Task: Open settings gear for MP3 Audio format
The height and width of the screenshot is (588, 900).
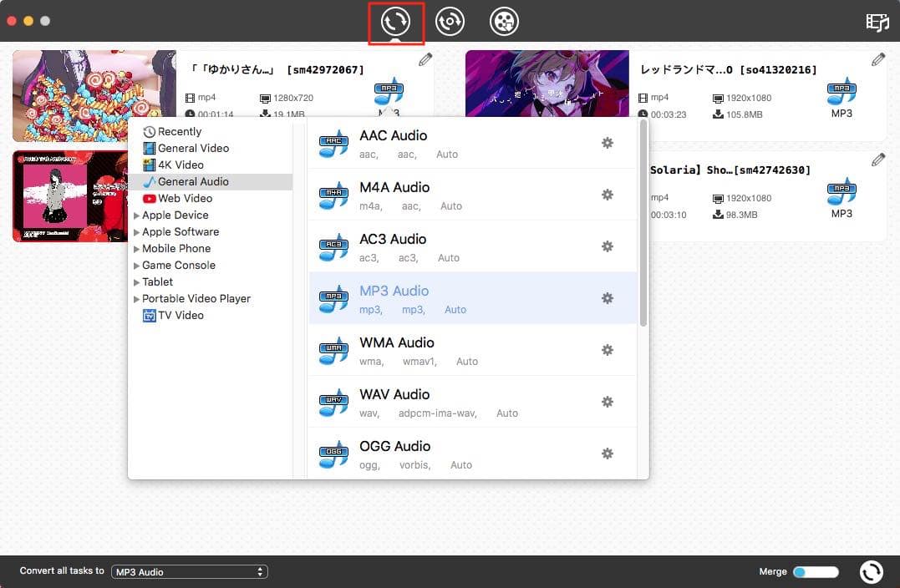Action: coord(607,298)
